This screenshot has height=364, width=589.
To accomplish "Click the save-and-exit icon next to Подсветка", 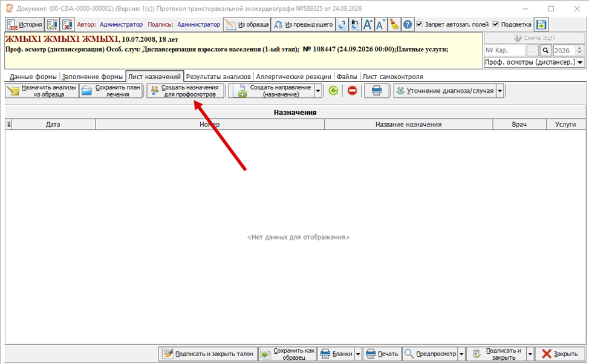I will pos(541,25).
